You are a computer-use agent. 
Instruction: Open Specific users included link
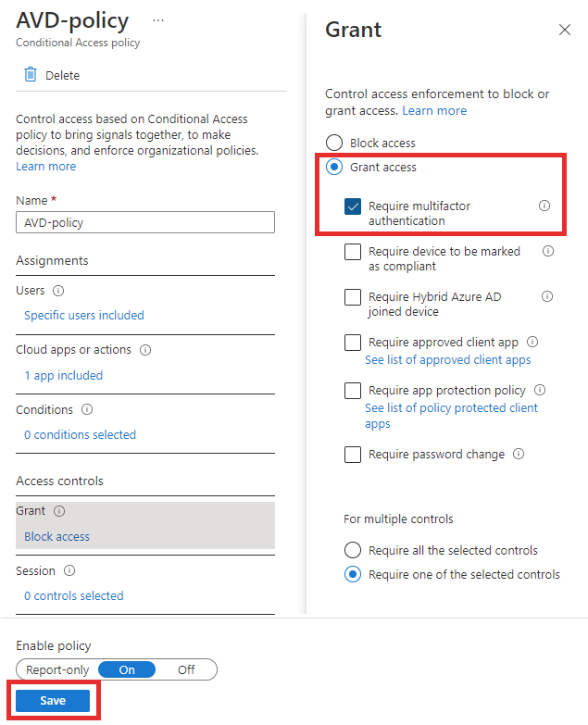[x=84, y=316]
